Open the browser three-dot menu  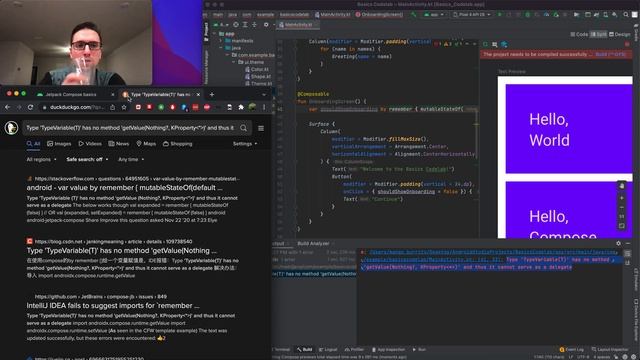coord(264,107)
